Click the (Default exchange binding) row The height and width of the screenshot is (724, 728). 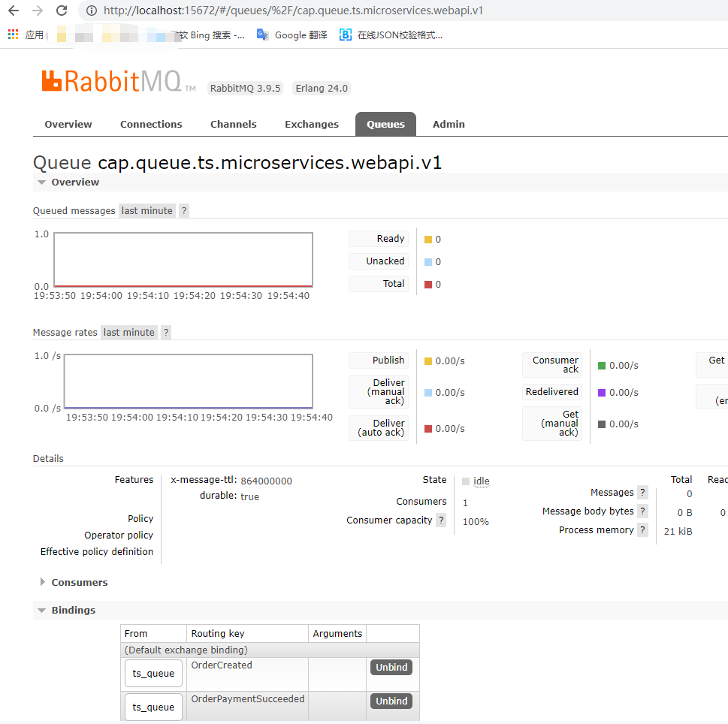coord(270,650)
